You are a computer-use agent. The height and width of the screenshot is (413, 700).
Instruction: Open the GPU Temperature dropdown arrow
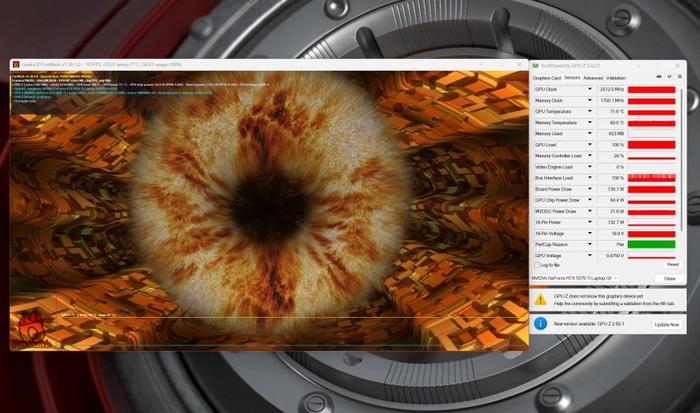click(x=589, y=112)
